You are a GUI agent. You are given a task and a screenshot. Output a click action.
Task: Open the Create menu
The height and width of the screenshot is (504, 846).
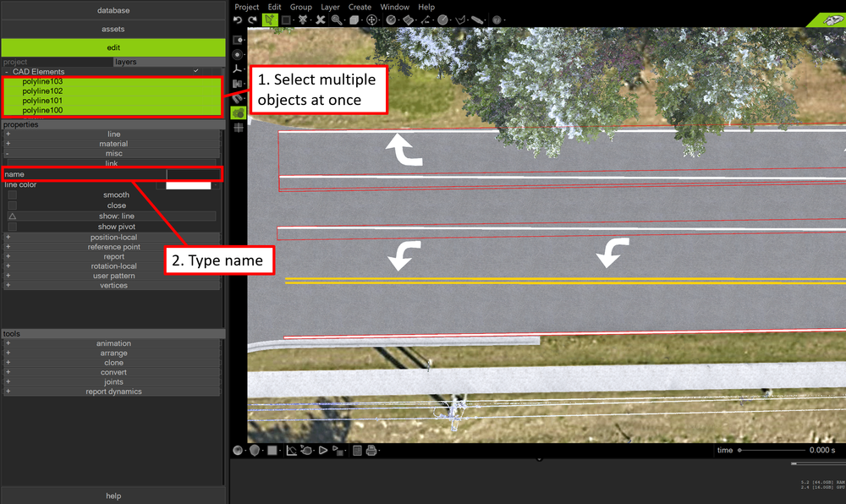[x=360, y=7]
